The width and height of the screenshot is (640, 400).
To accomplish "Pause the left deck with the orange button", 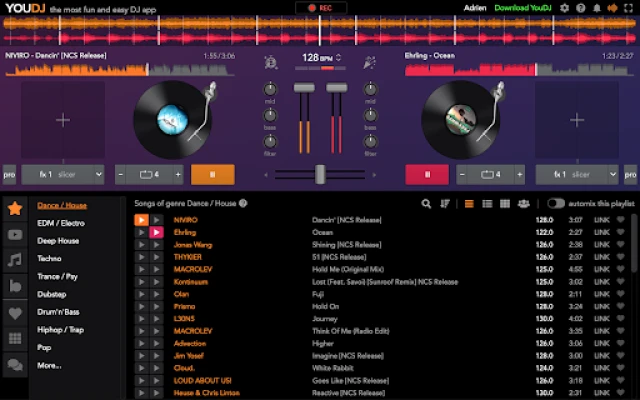I will 212,174.
